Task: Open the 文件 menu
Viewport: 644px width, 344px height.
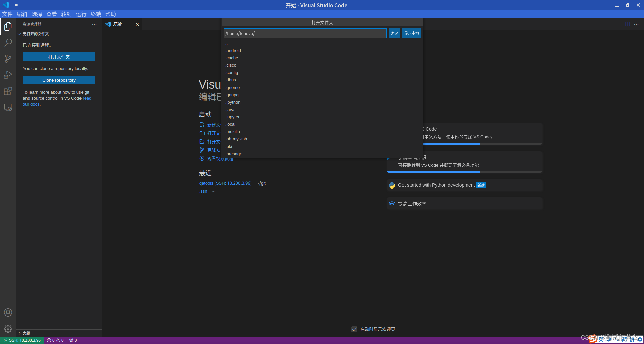Action: pos(7,14)
